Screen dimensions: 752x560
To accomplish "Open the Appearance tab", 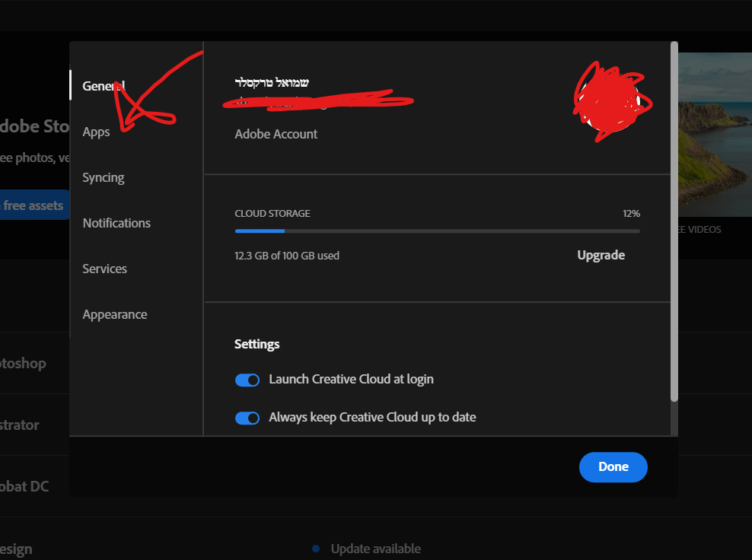I will (115, 314).
